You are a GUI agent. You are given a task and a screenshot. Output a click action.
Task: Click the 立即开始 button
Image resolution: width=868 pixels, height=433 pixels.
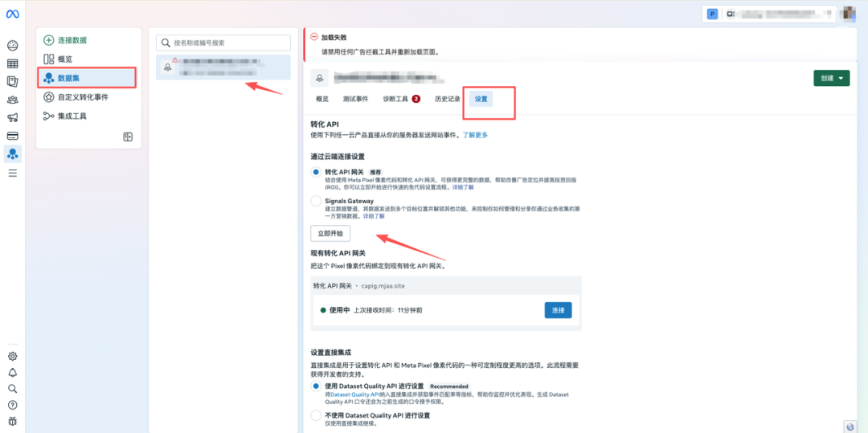[x=330, y=233]
